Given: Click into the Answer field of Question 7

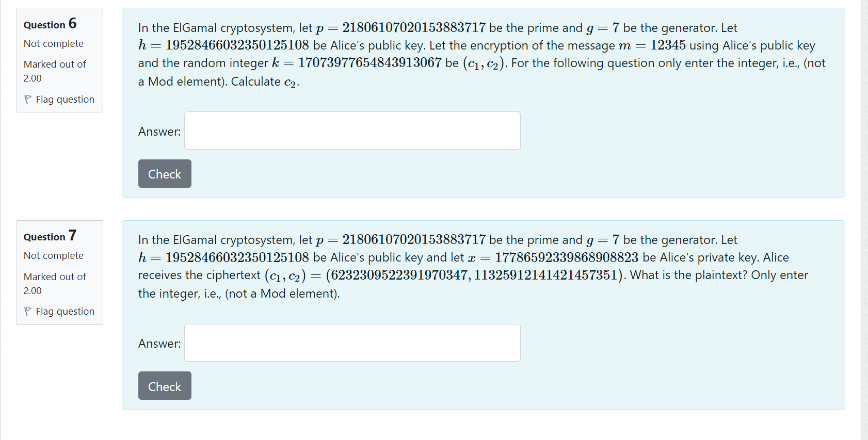Looking at the screenshot, I should coord(352,343).
